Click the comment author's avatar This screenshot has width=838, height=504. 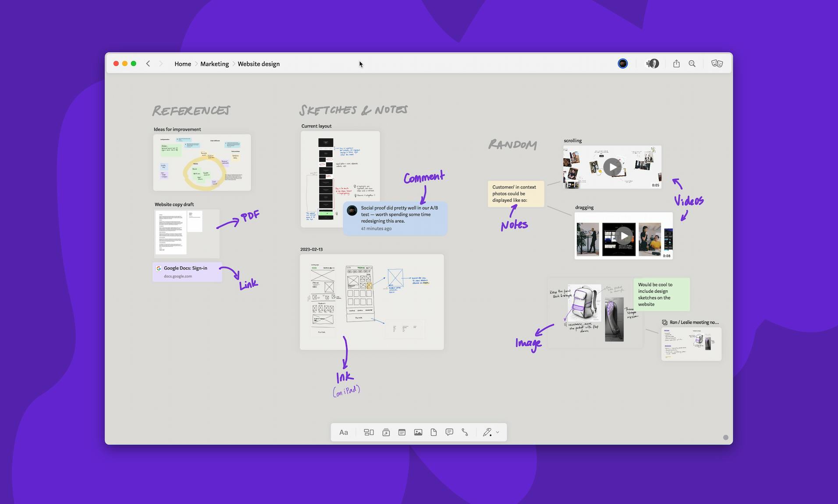pos(352,211)
